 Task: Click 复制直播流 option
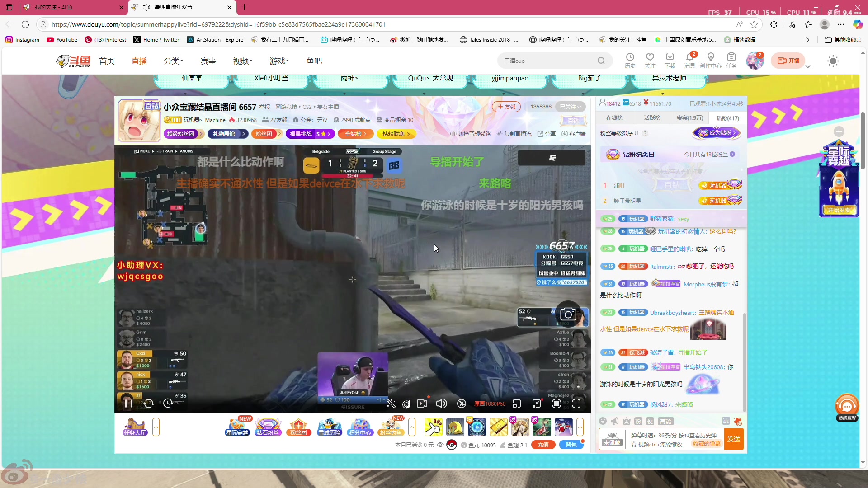coord(514,134)
